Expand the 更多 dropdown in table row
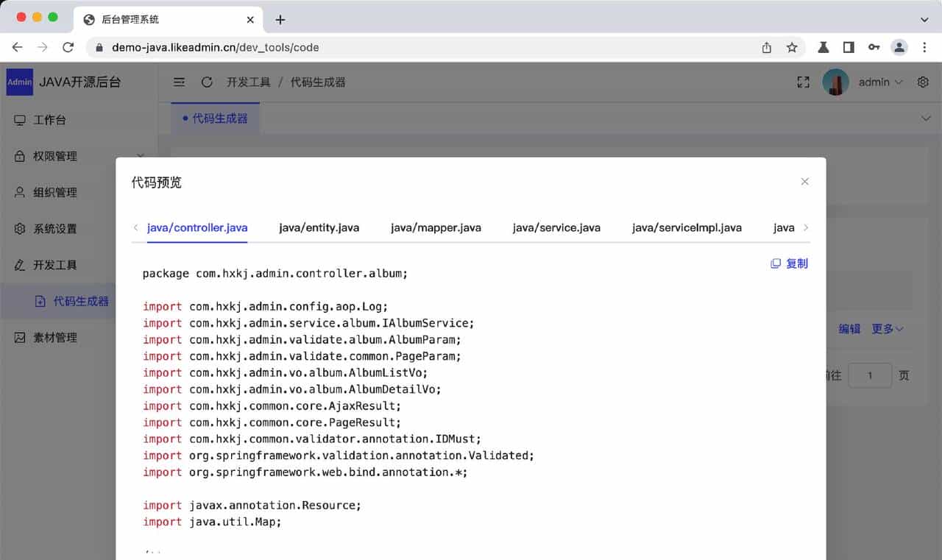The width and height of the screenshot is (942, 560). [888, 329]
